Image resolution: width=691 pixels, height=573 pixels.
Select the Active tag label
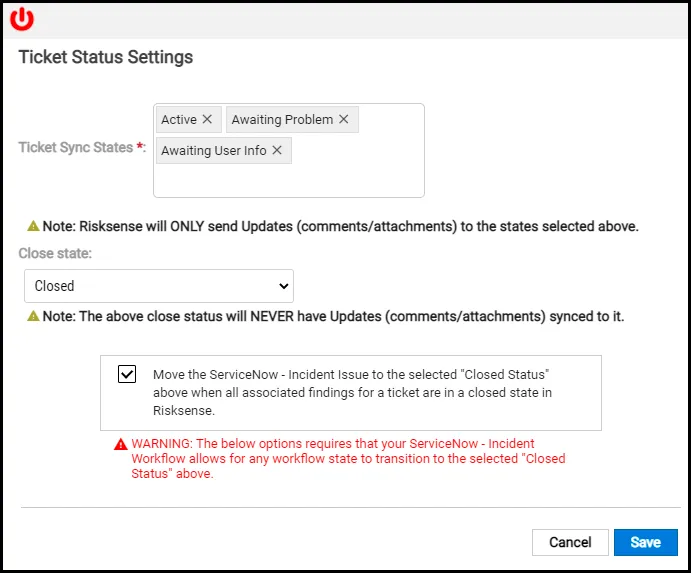tap(178, 119)
